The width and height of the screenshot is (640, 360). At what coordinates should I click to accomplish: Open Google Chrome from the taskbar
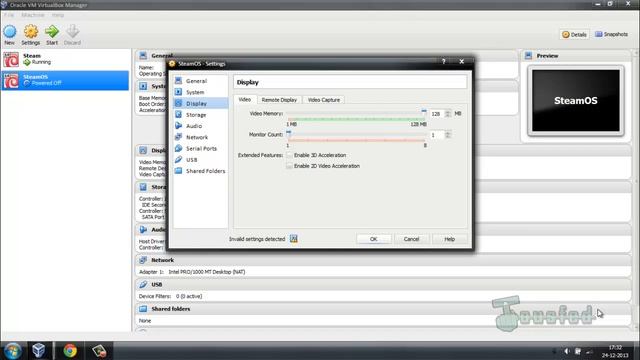70,351
